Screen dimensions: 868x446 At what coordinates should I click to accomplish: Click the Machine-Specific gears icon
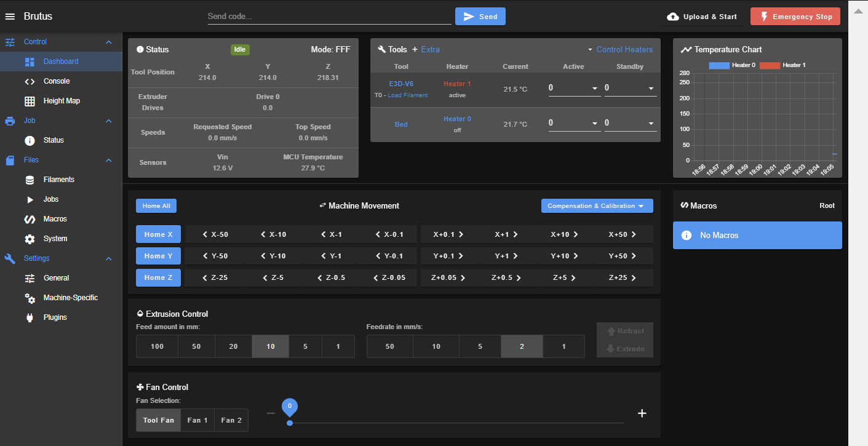(x=30, y=298)
